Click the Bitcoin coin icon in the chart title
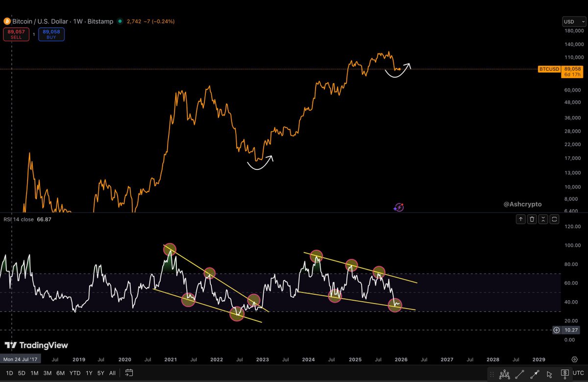 pos(7,22)
